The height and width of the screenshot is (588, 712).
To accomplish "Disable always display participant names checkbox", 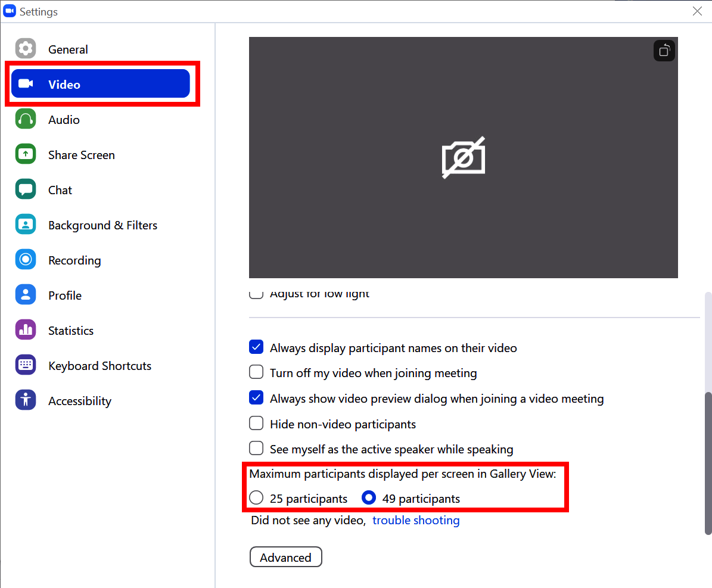I will [x=256, y=347].
